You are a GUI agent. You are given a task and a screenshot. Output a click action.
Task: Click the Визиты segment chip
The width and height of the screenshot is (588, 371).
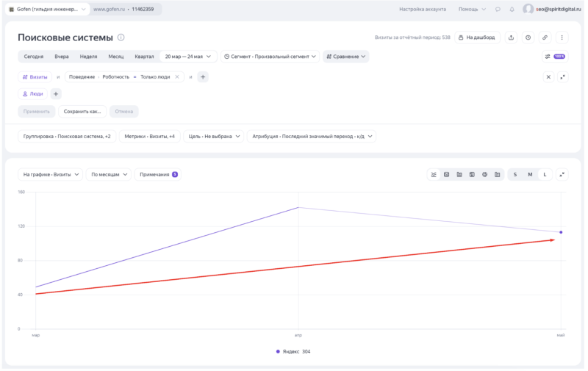(x=35, y=77)
